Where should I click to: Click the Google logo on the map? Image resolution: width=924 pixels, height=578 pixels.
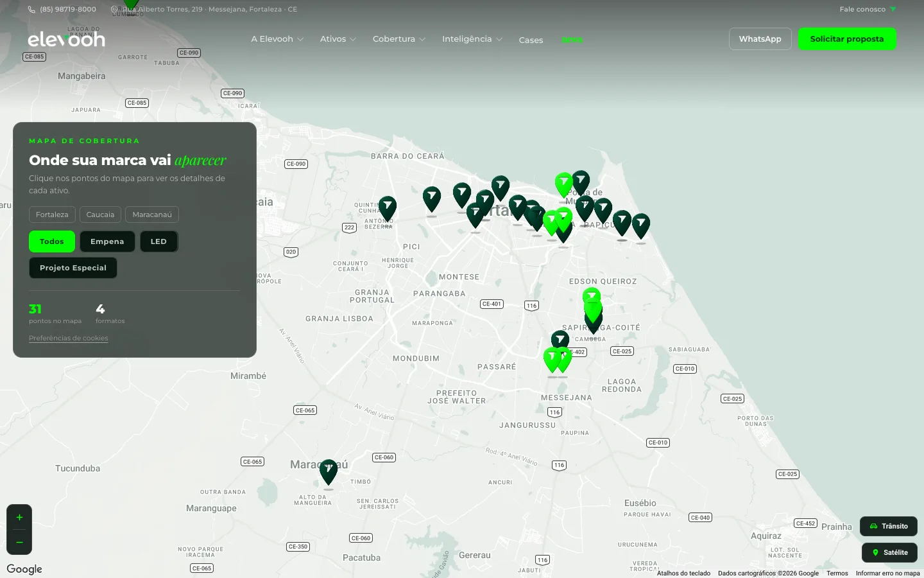coord(24,569)
